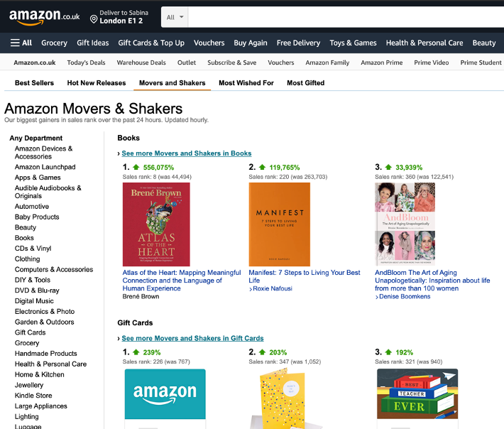
Task: See more Movers and Shakers in Books
Action: (x=187, y=153)
